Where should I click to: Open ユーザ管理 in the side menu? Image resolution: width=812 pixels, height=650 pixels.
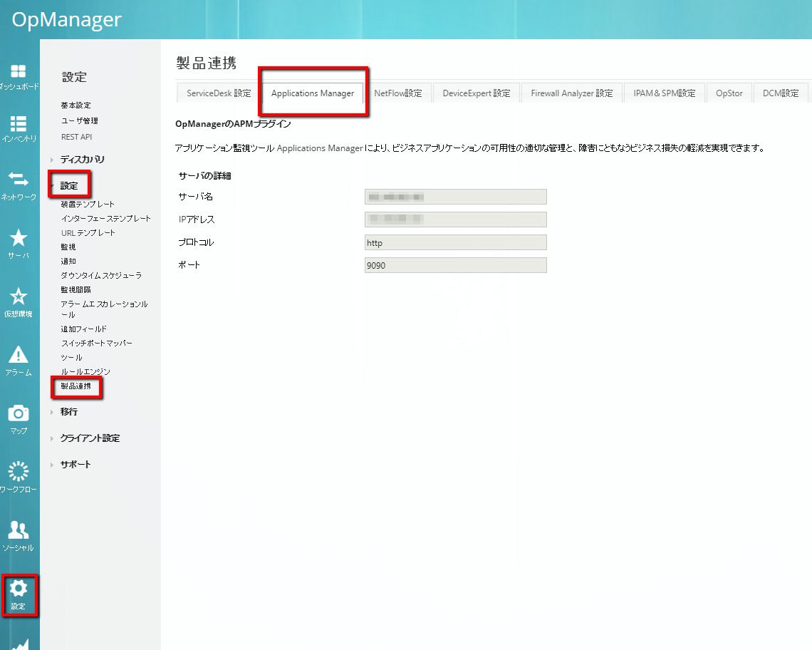point(79,120)
